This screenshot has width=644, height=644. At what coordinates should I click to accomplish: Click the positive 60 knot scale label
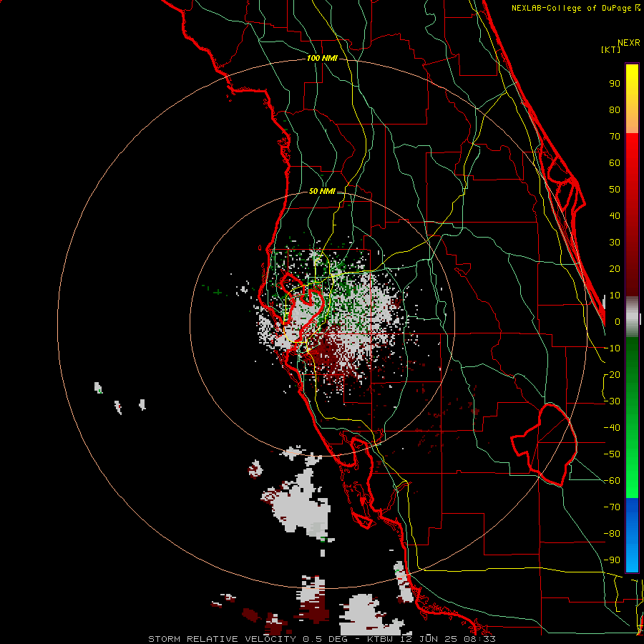tap(615, 163)
